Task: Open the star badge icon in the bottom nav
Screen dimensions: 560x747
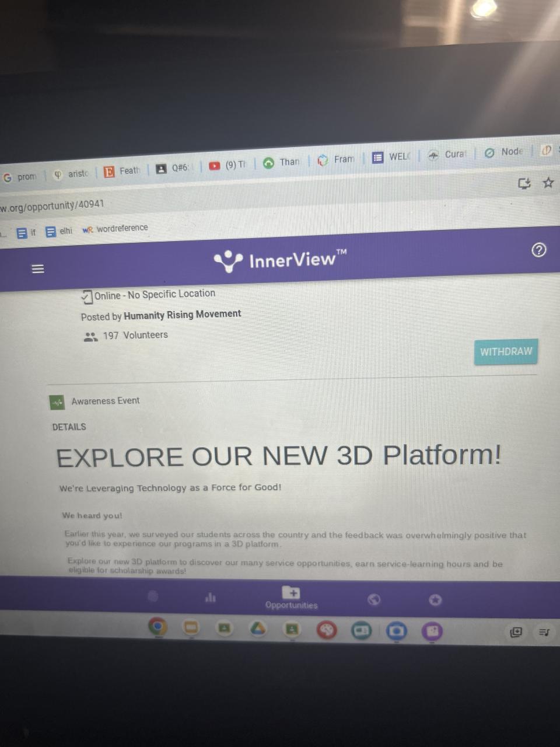Action: [435, 600]
